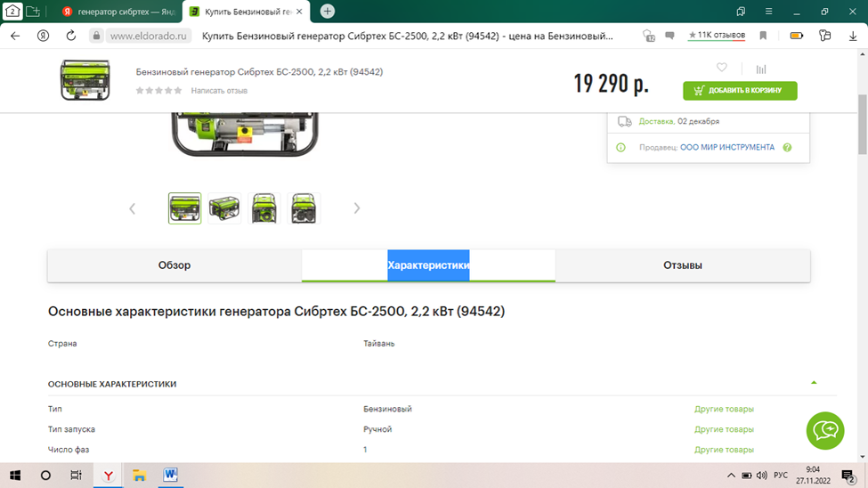Image resolution: width=868 pixels, height=488 pixels.
Task: Open Task View in taskbar
Action: (76, 476)
